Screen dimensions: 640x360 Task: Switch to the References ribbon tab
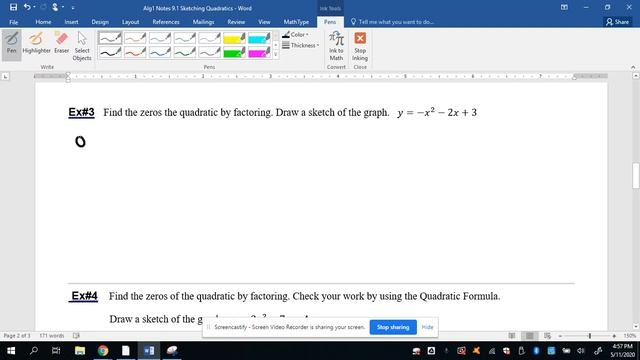pyautogui.click(x=166, y=22)
